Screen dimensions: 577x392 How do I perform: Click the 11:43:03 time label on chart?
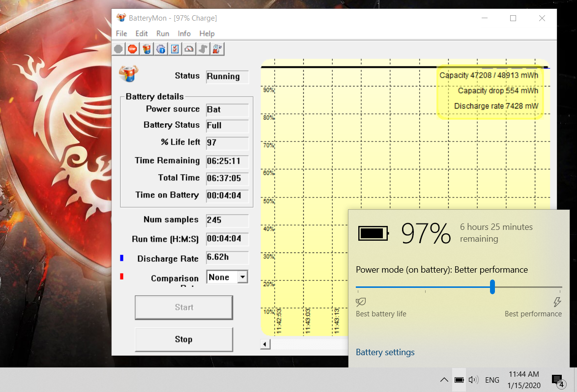point(308,321)
